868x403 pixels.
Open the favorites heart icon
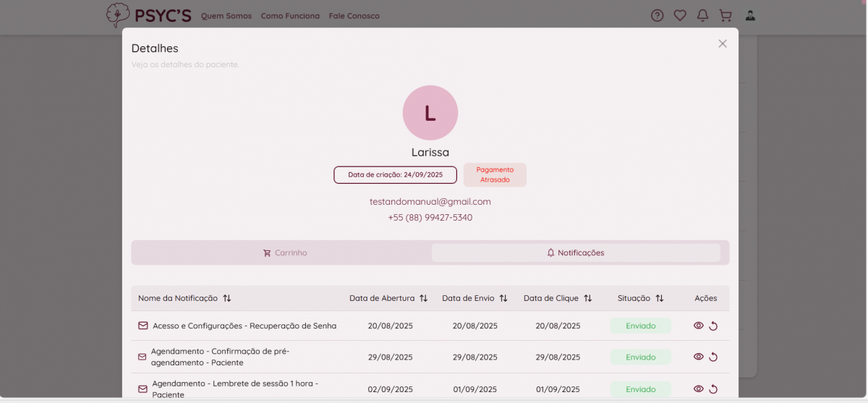679,15
